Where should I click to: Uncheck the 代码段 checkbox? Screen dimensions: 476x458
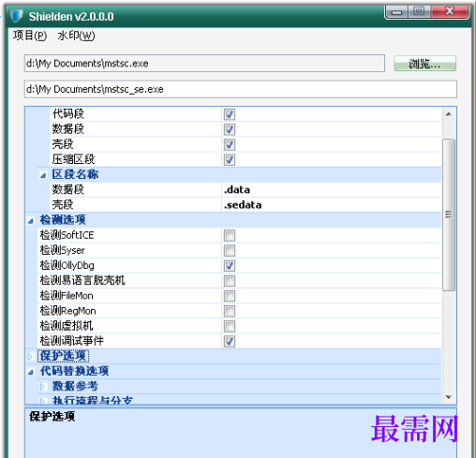point(230,114)
